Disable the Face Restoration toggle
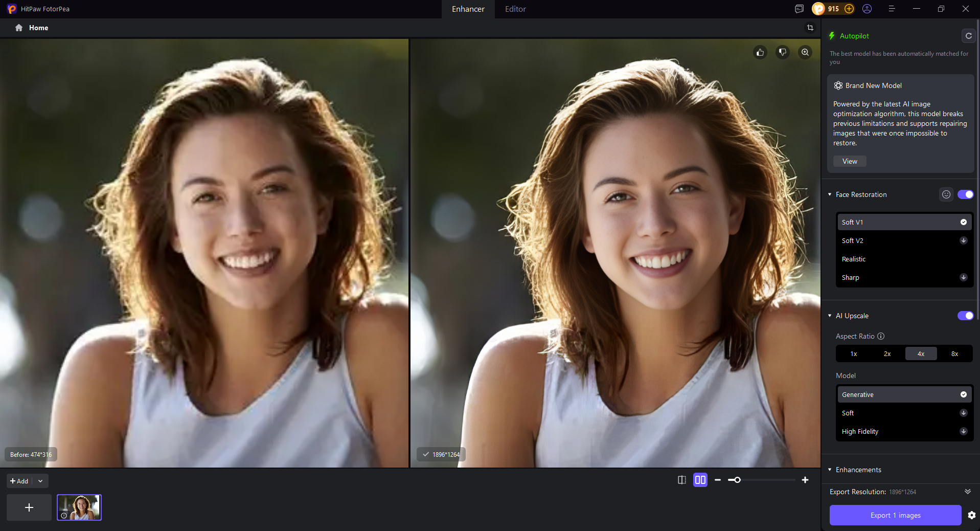Screen dimensions: 980x531 click(x=965, y=194)
